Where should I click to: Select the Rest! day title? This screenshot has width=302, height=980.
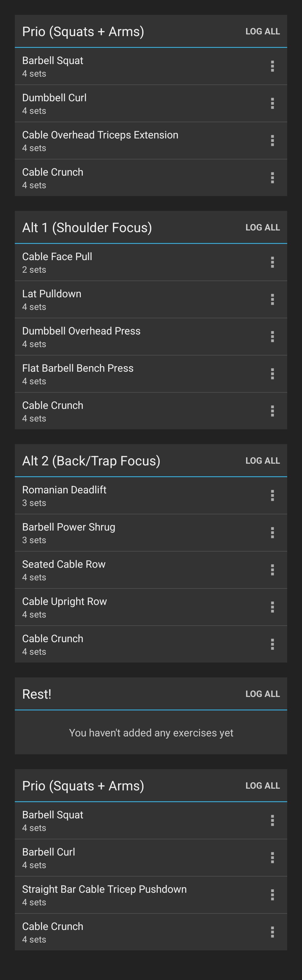37,694
